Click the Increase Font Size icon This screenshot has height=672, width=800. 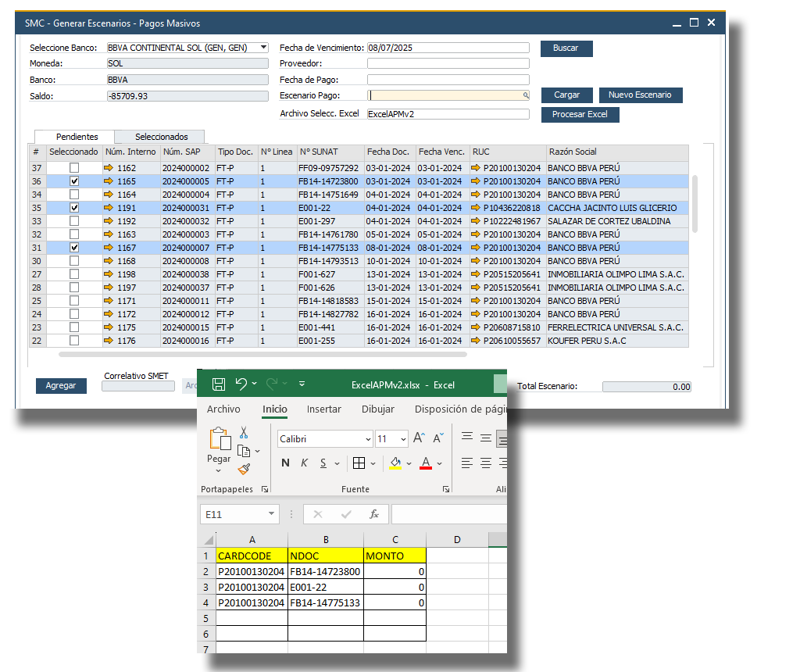pos(419,438)
